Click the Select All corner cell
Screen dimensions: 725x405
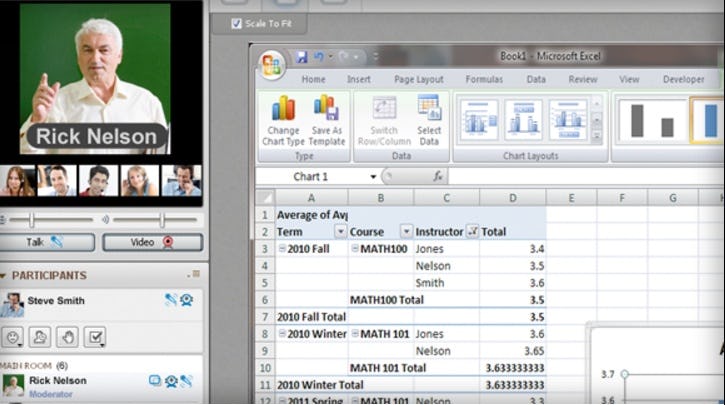[265, 198]
